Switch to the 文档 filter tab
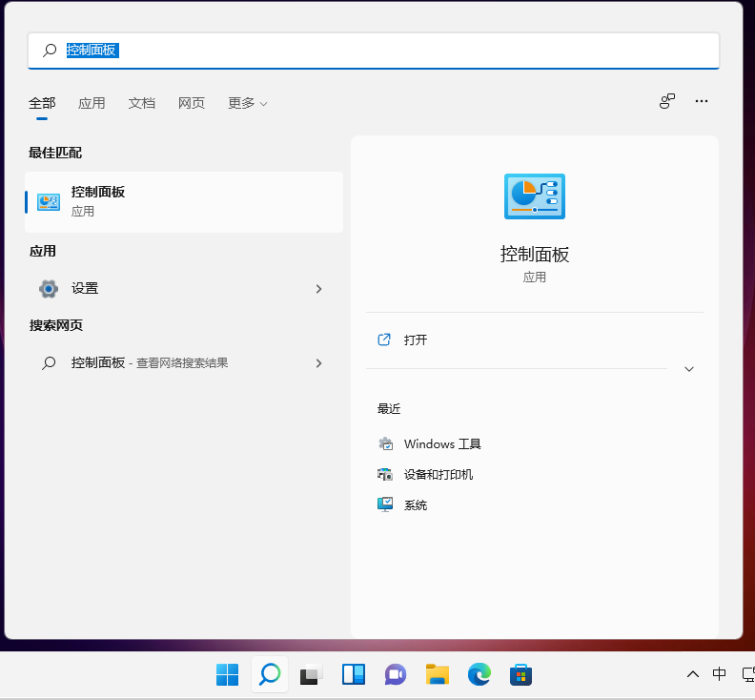Image resolution: width=755 pixels, height=700 pixels. [x=141, y=103]
